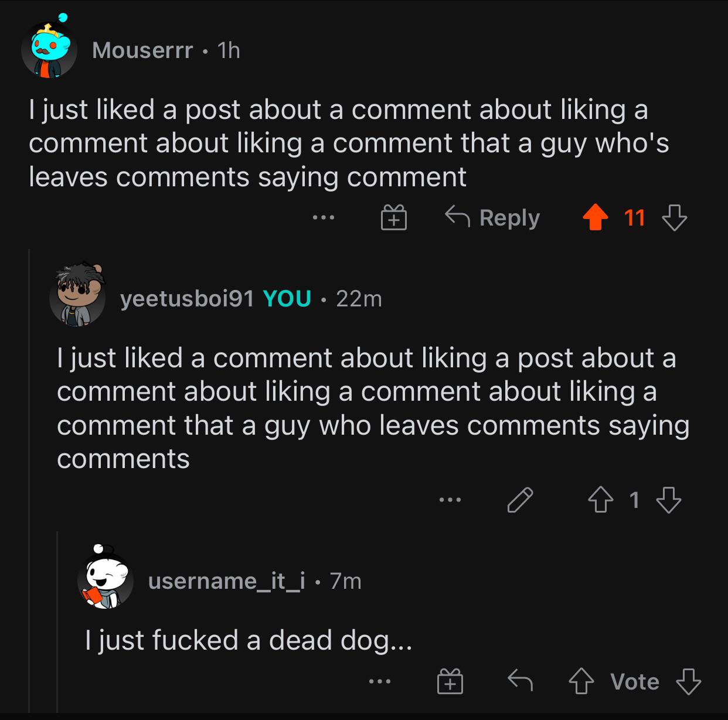Upvote yeetusboi91's comment

[600, 500]
